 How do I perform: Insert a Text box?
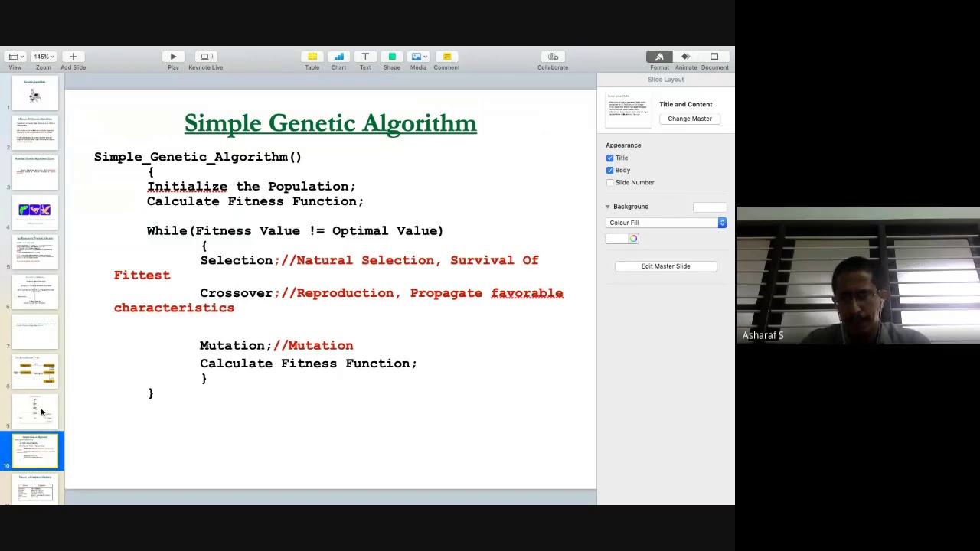click(365, 57)
